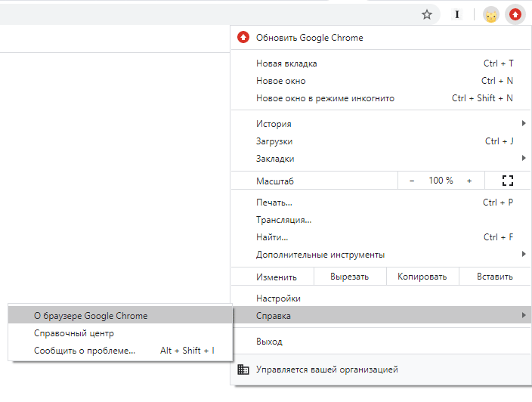Screen dimensions: 532x402
Task: Choose Сообщить о проблеме...
Action: click(120, 351)
